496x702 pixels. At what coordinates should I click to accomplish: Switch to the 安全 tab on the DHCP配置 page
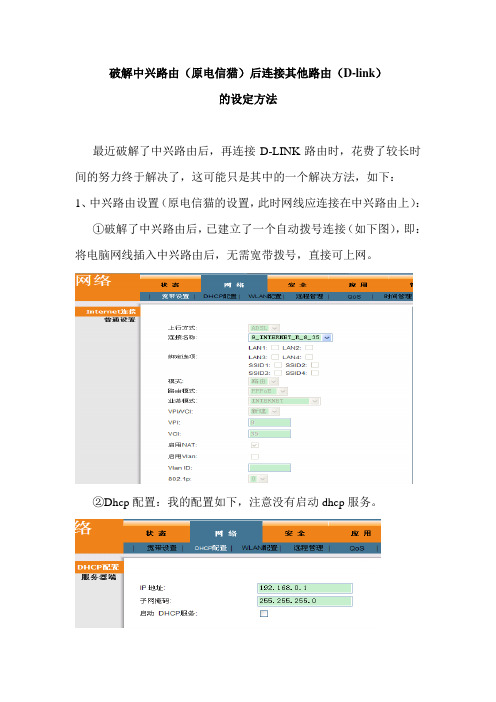point(295,533)
